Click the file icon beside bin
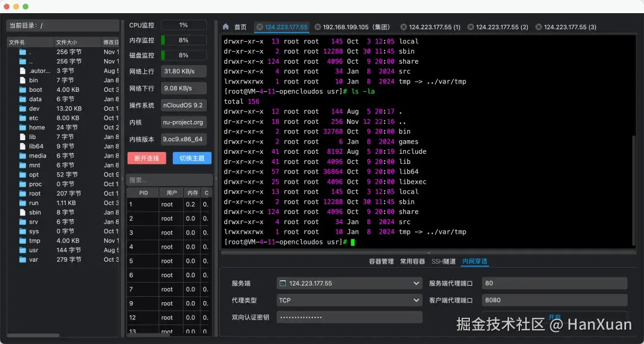Image resolution: width=644 pixels, height=344 pixels. (21, 80)
